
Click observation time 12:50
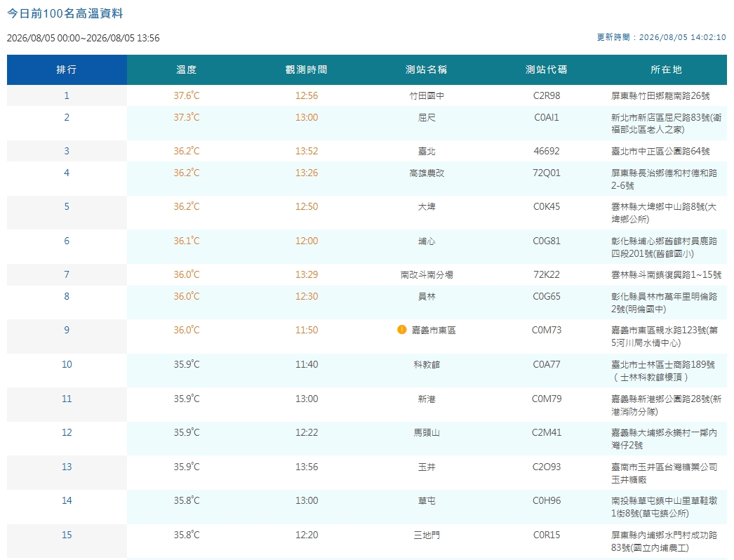(x=307, y=206)
